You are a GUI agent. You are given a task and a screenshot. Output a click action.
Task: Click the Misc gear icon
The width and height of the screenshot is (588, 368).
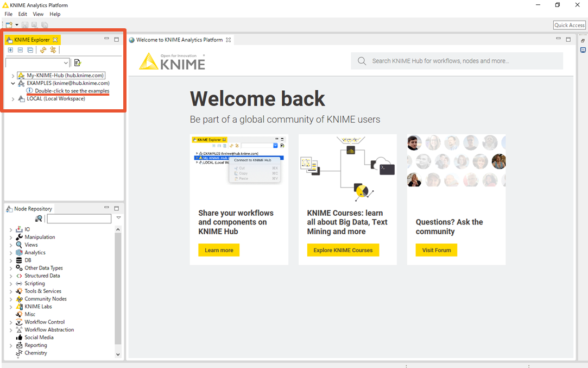(19, 314)
